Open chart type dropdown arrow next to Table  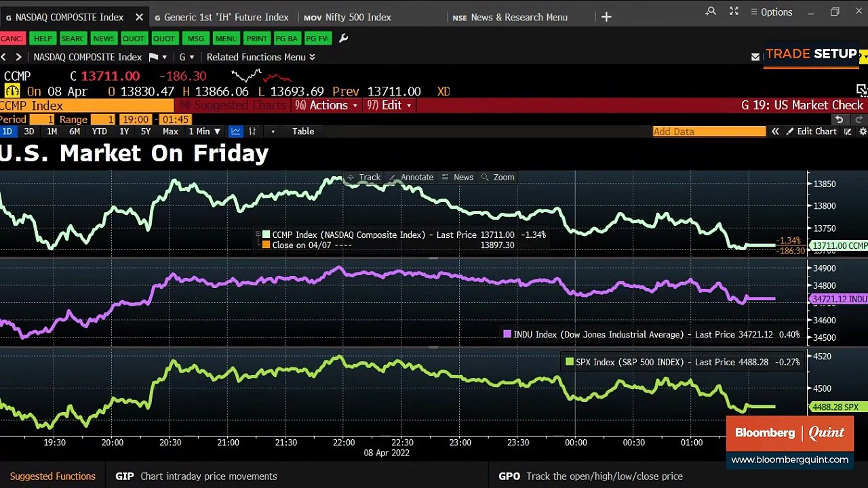[273, 131]
